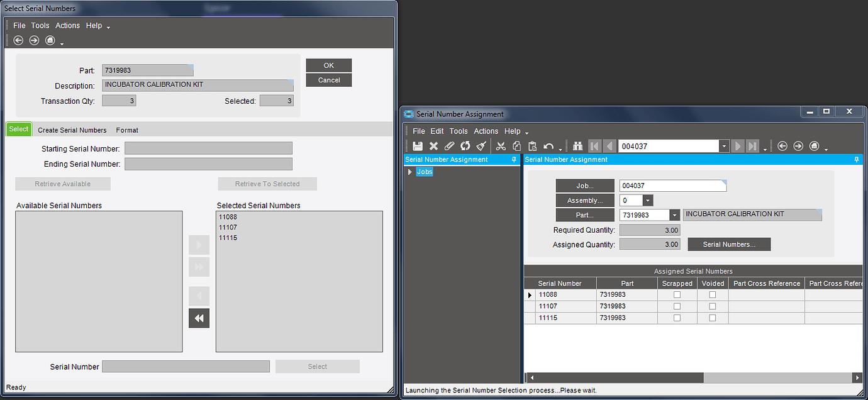The image size is (868, 400).
Task: Save the serial number assignment record
Action: coord(418,145)
